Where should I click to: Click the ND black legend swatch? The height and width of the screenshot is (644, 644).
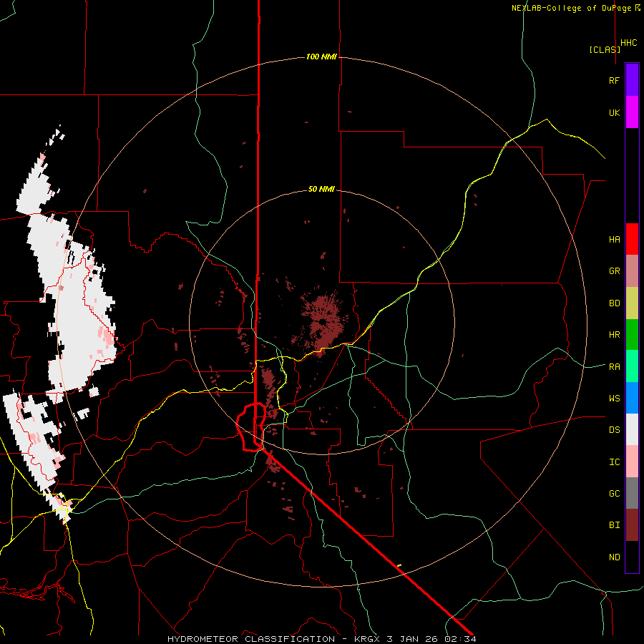click(632, 557)
